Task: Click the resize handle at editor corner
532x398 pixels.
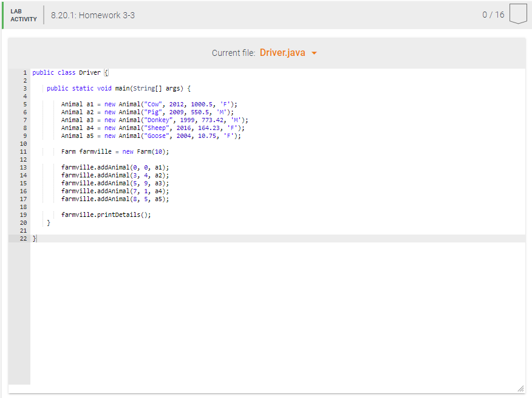Action: click(519, 388)
